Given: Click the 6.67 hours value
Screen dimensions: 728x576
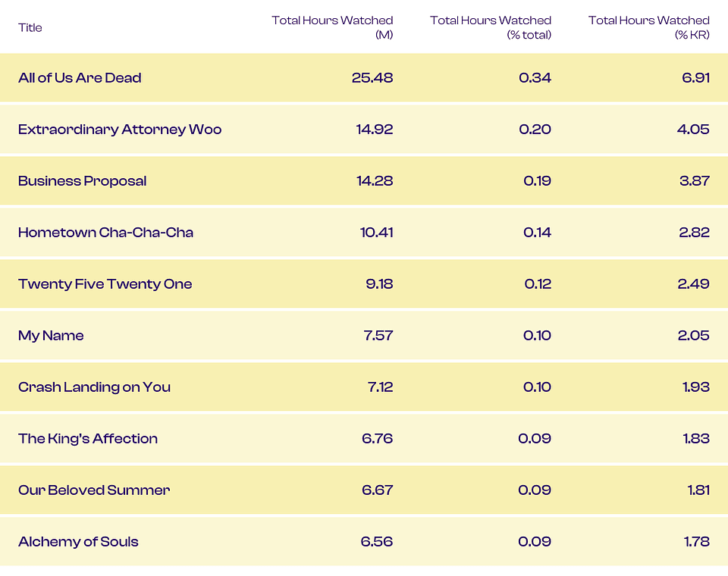Looking at the screenshot, I should pos(378,490).
